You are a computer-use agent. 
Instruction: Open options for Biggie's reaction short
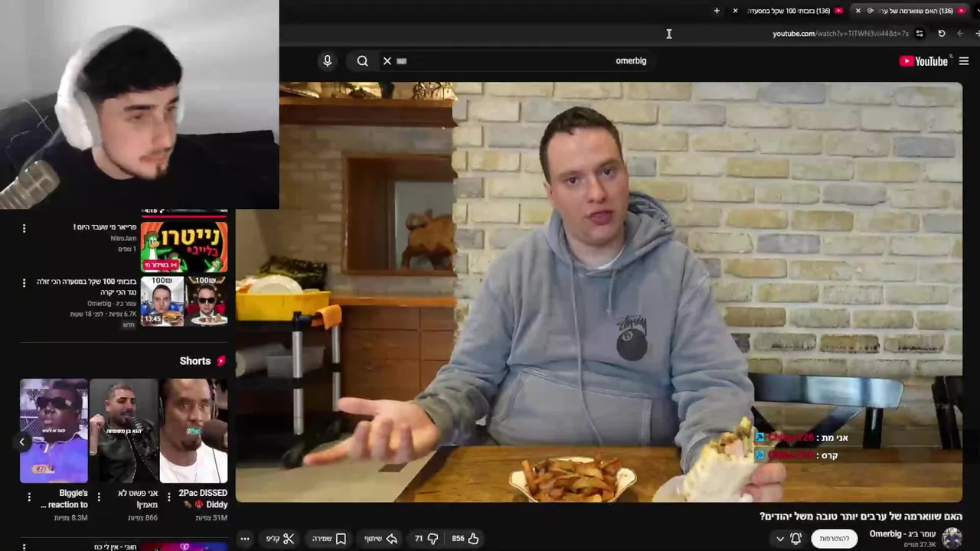pos(29,497)
